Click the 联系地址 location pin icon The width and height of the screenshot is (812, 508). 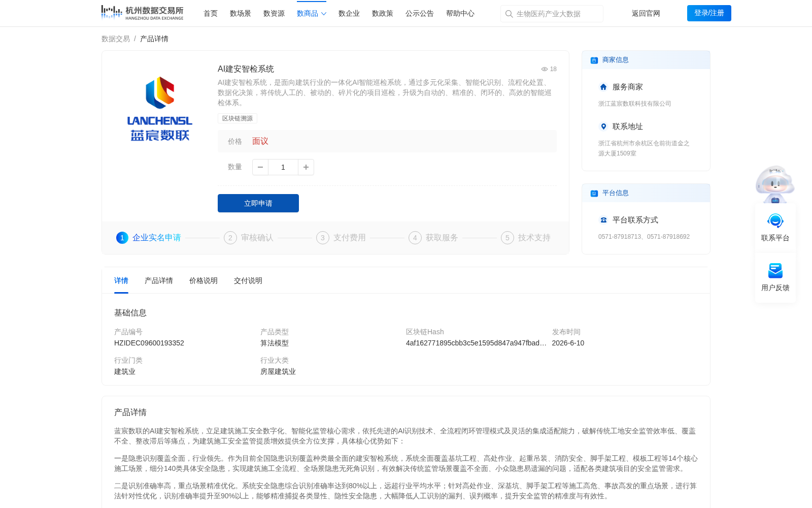603,126
